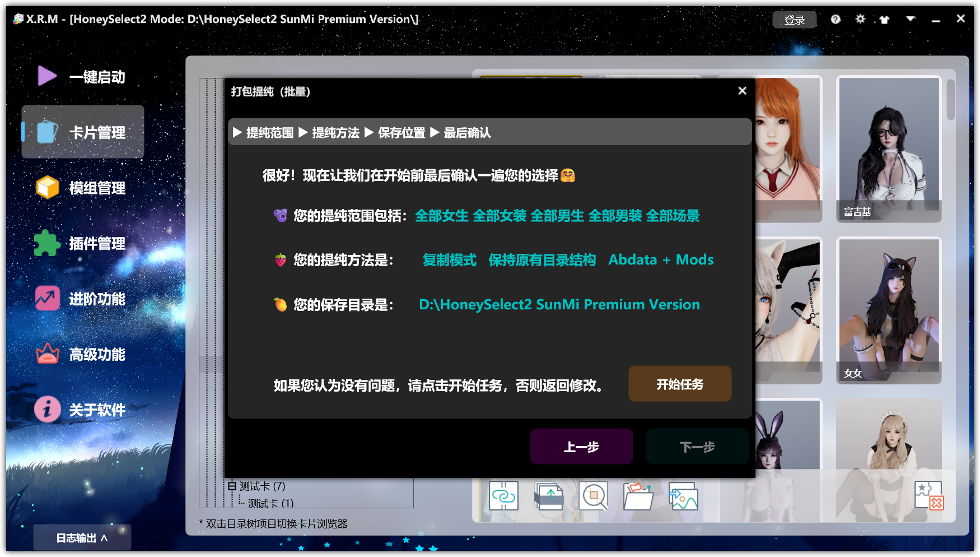The image size is (980, 557).
Task: Click the 全部男生 scope text
Action: (557, 216)
